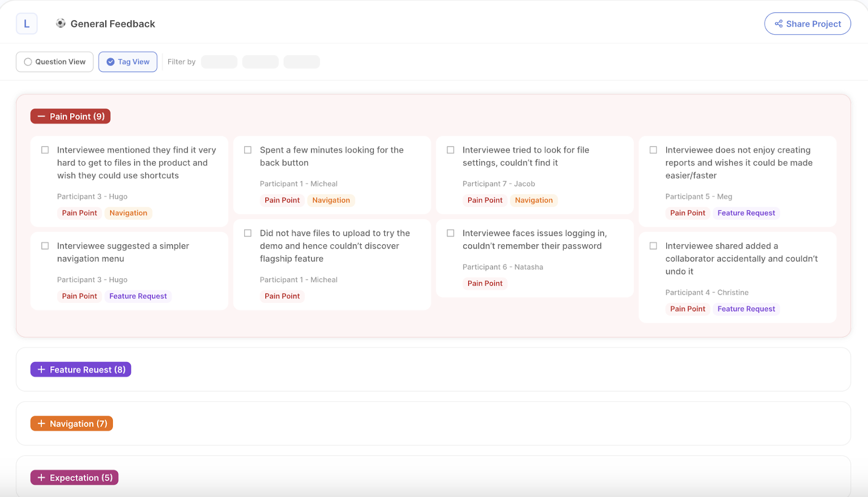The height and width of the screenshot is (497, 868).
Task: Expand the Feature Reuest (8) group
Action: (x=80, y=369)
